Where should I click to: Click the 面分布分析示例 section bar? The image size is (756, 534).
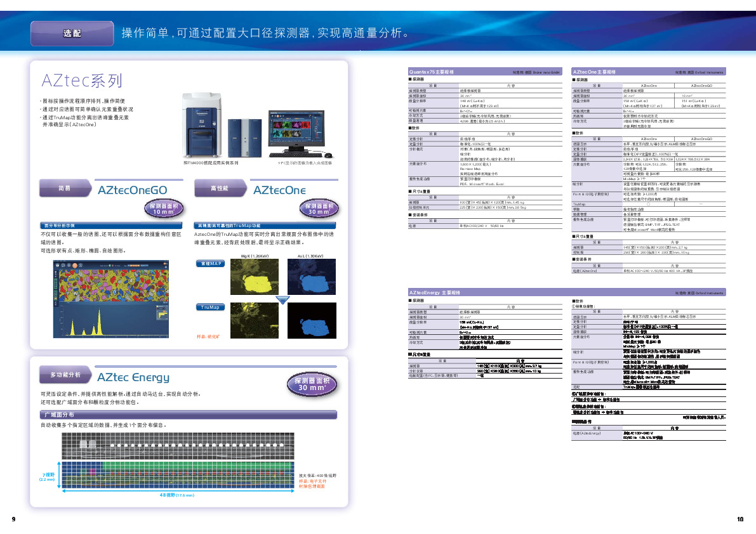tap(111, 225)
